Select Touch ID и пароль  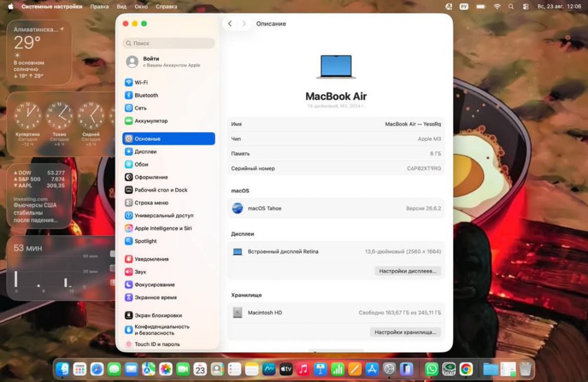(168, 344)
